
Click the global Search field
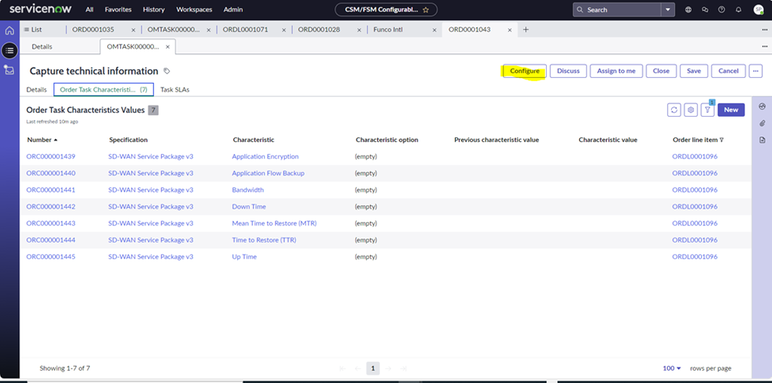coord(617,10)
